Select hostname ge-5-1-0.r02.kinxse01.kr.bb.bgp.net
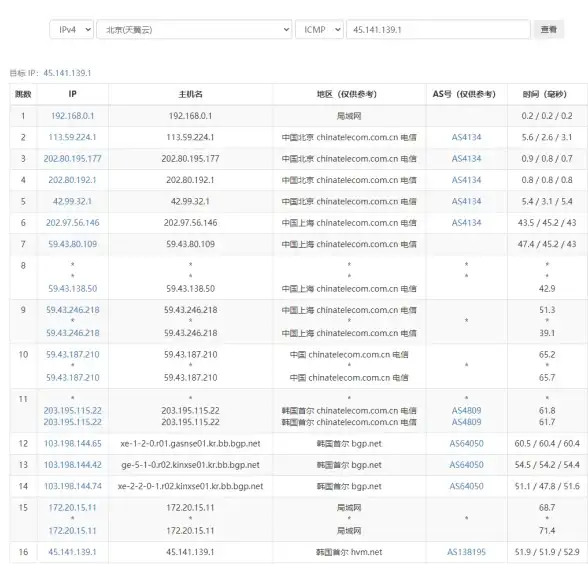The height and width of the screenshot is (564, 588). (x=190, y=465)
